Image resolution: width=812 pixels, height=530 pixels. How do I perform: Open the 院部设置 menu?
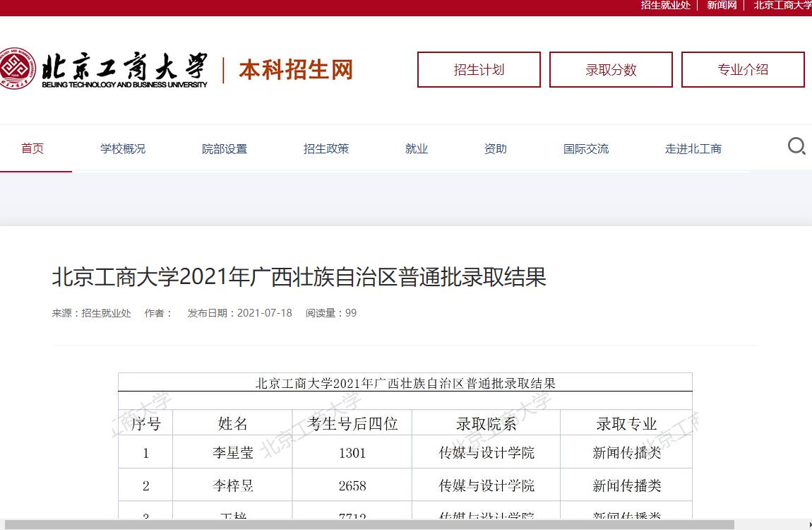[x=225, y=148]
